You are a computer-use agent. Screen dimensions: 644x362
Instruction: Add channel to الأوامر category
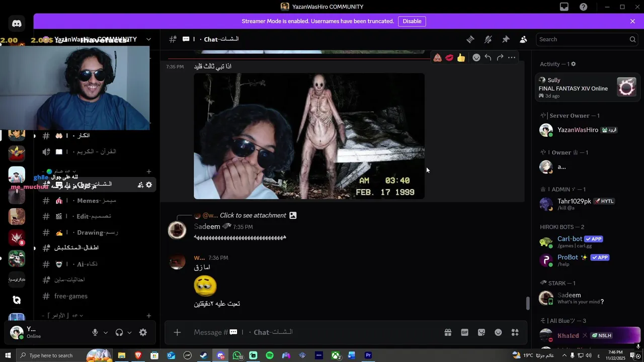click(x=148, y=316)
